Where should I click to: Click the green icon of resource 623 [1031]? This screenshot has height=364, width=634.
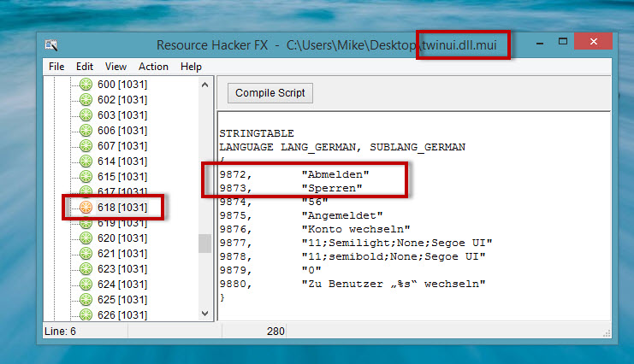coord(86,268)
